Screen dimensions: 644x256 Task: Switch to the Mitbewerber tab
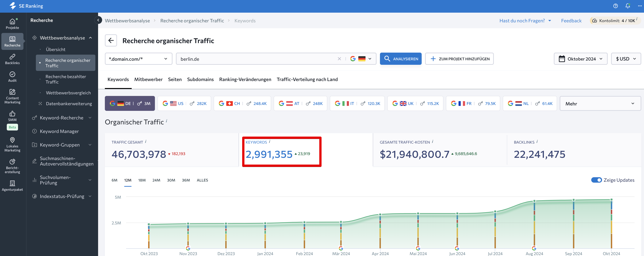coord(148,79)
